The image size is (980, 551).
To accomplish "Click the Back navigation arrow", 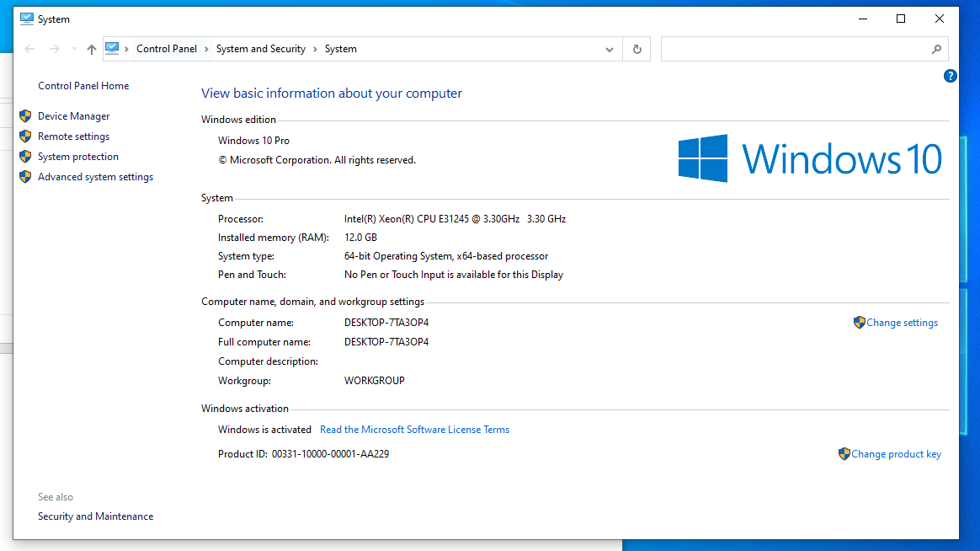I will pos(29,49).
